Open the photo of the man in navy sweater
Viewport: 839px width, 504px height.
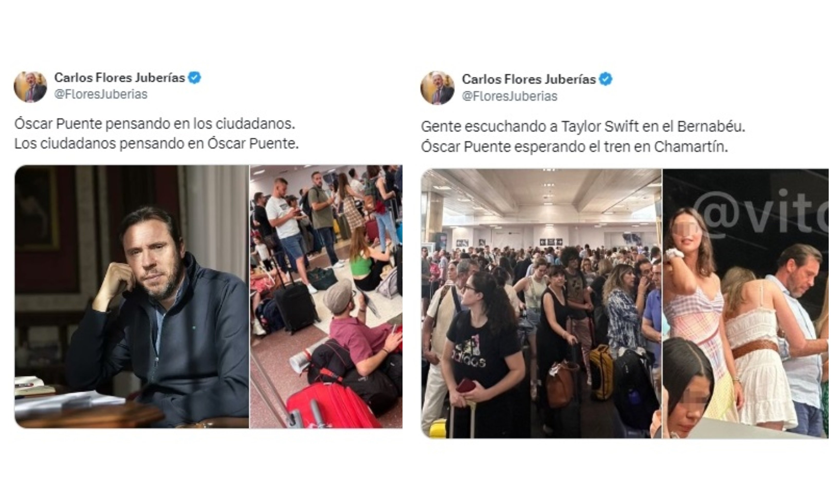(132, 296)
